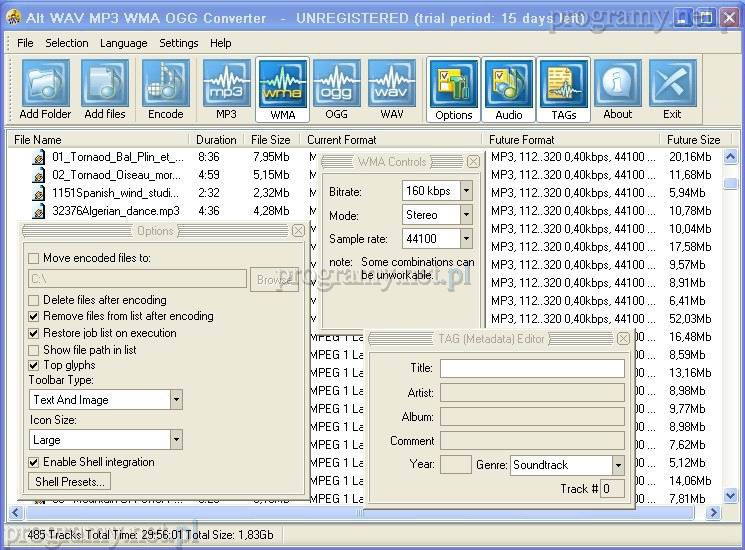
Task: Click the Add files toolbar icon
Action: (105, 89)
